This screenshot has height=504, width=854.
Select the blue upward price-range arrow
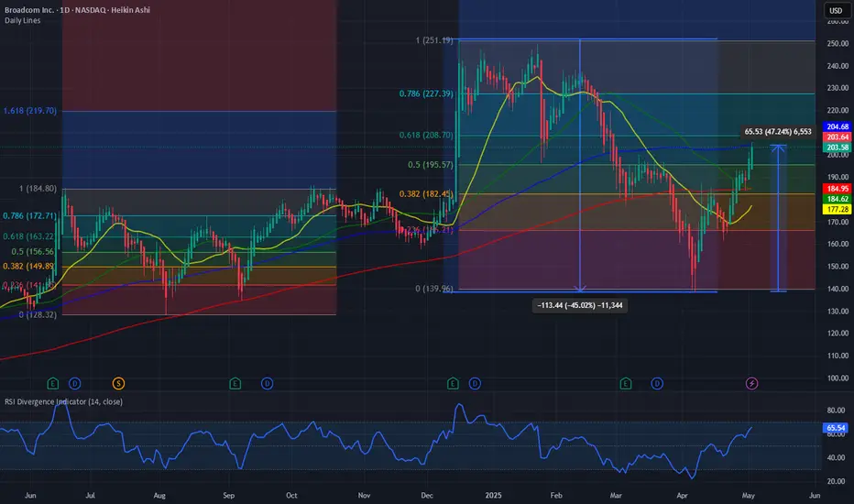778,218
